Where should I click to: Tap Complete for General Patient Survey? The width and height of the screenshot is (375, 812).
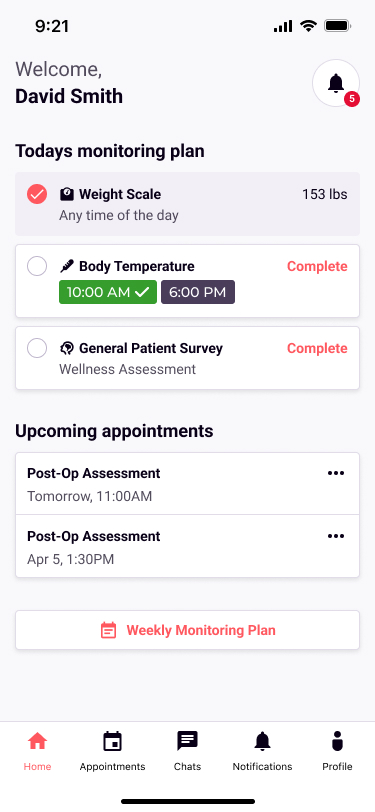317,348
